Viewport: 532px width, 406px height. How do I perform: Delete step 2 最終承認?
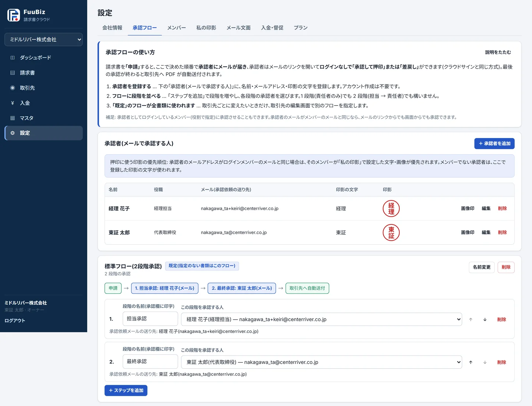pos(502,362)
